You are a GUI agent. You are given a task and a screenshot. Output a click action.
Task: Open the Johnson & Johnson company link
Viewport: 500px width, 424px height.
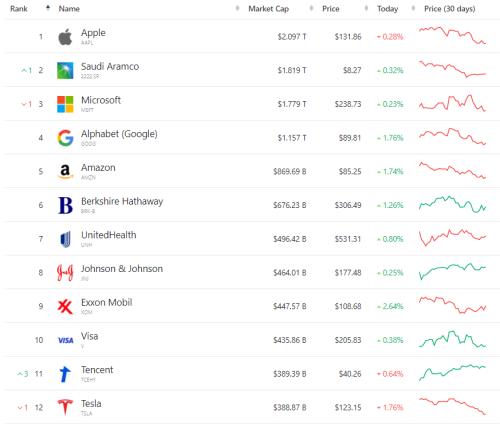point(122,269)
